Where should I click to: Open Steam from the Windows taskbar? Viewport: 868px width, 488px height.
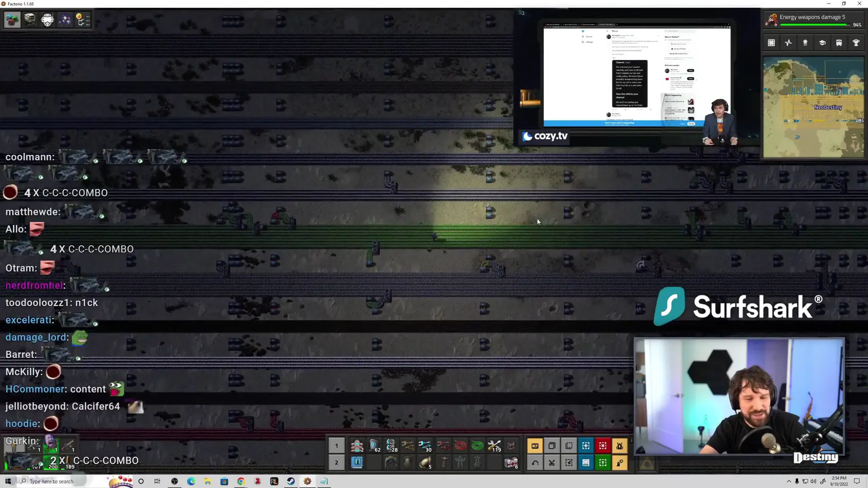[291, 481]
